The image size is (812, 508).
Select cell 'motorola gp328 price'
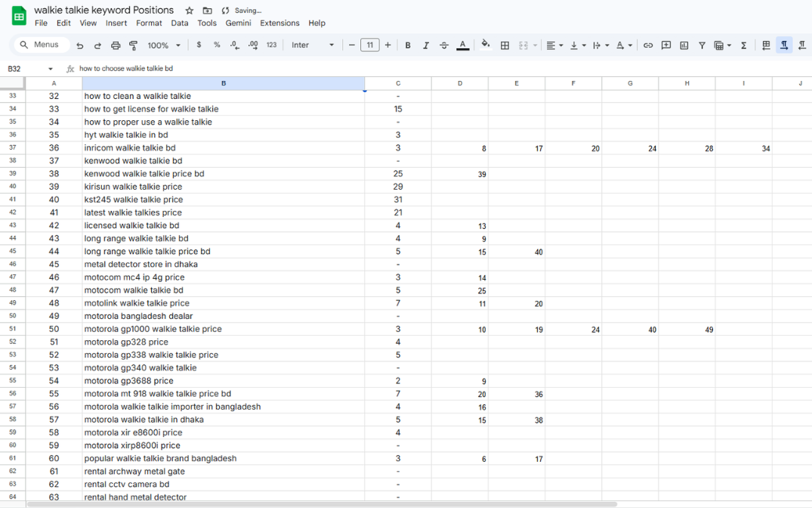pos(223,342)
